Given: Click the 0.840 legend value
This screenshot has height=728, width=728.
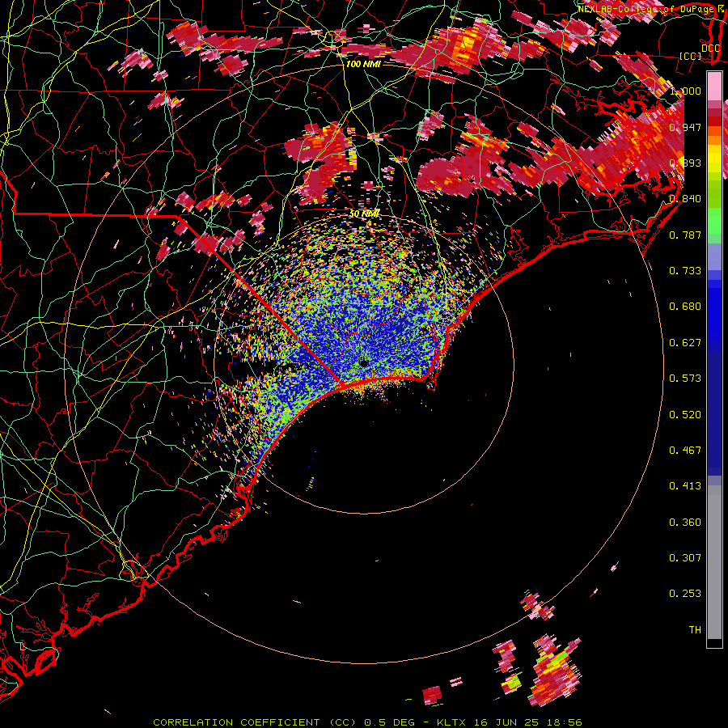Looking at the screenshot, I should point(685,199).
